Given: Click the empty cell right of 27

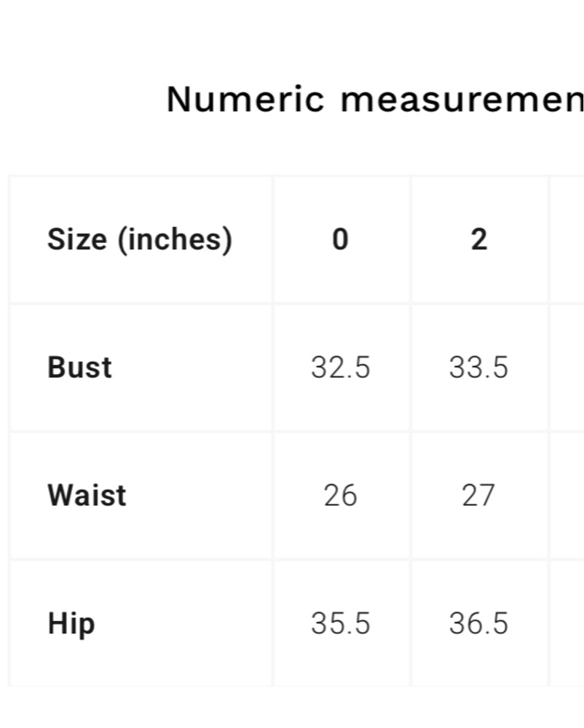Looking at the screenshot, I should (x=567, y=495).
